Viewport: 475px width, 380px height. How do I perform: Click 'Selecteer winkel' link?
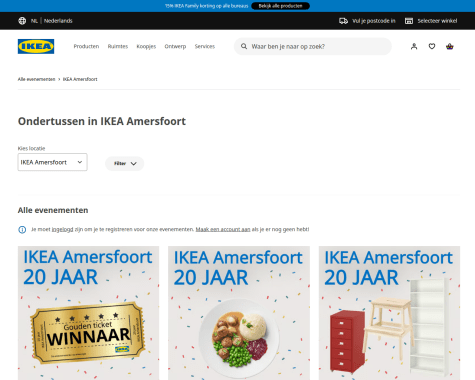[437, 21]
